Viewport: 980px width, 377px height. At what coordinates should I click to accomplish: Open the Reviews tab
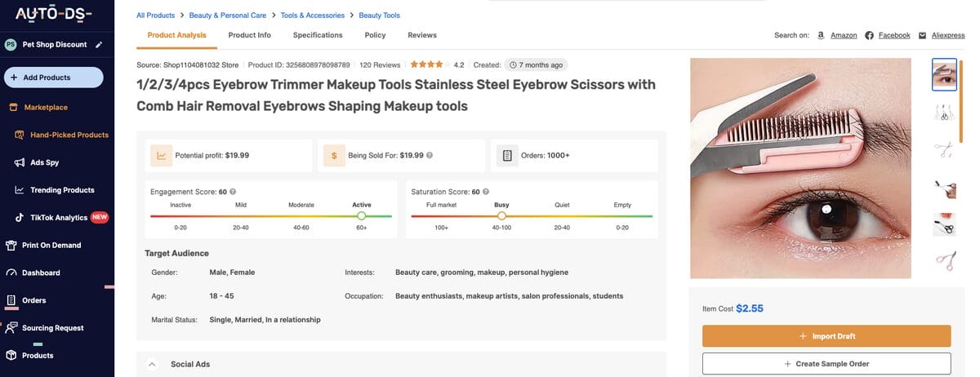422,35
